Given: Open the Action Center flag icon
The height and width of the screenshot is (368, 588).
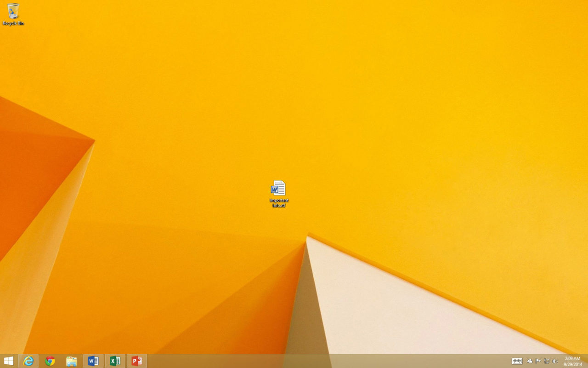Looking at the screenshot, I should pos(538,361).
